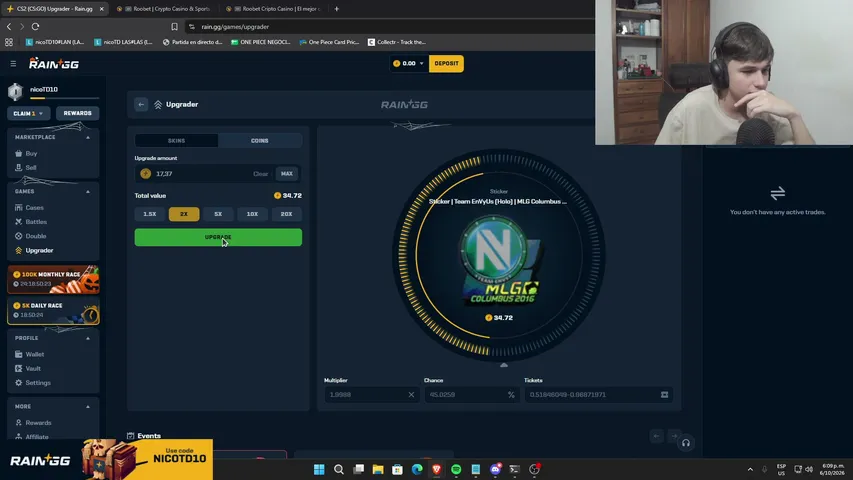Click the Chance percentage field
Viewport: 853px width, 480px height.
pos(471,395)
